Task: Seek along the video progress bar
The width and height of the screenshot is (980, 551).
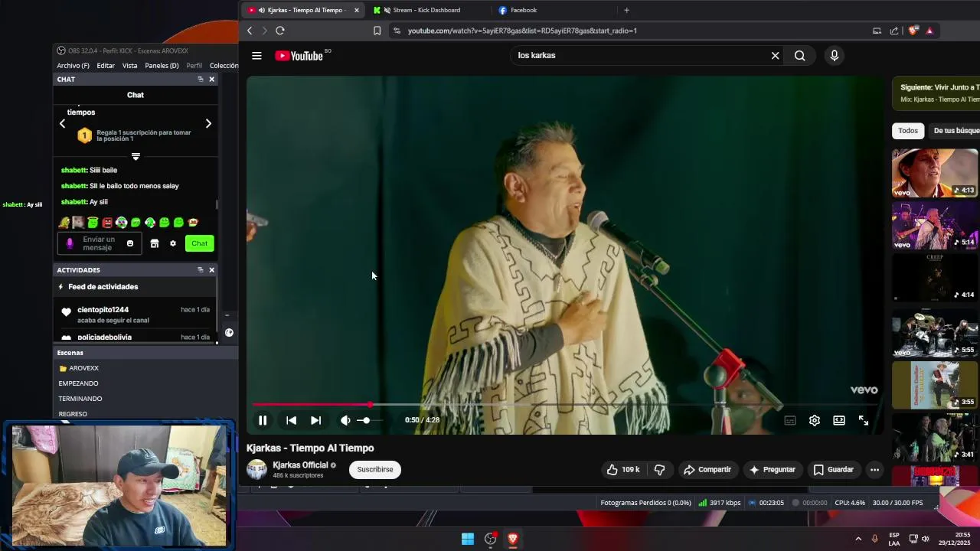Action: click(x=565, y=404)
